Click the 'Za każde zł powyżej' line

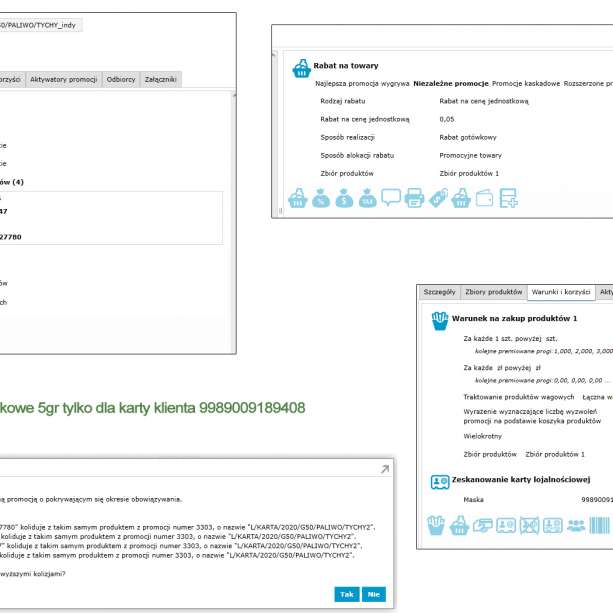(x=502, y=368)
